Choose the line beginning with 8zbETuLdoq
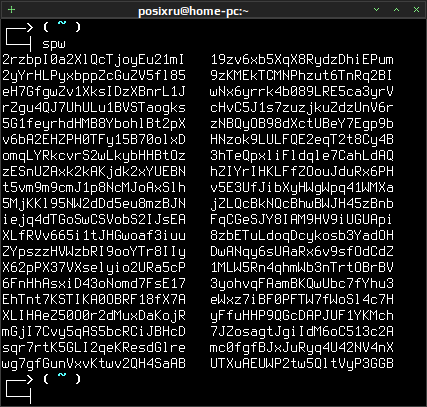 pos(302,236)
